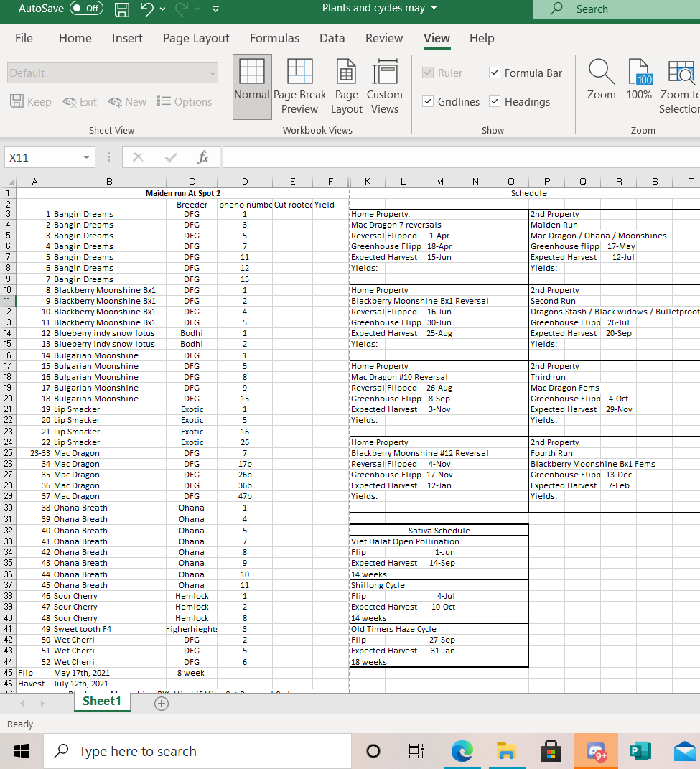
Task: Toggle the AutoSave switch
Action: click(86, 9)
